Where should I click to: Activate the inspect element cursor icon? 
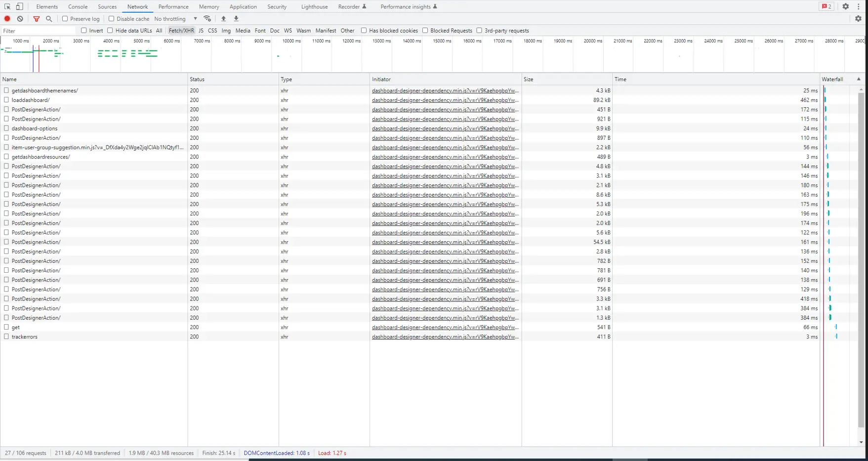click(7, 6)
